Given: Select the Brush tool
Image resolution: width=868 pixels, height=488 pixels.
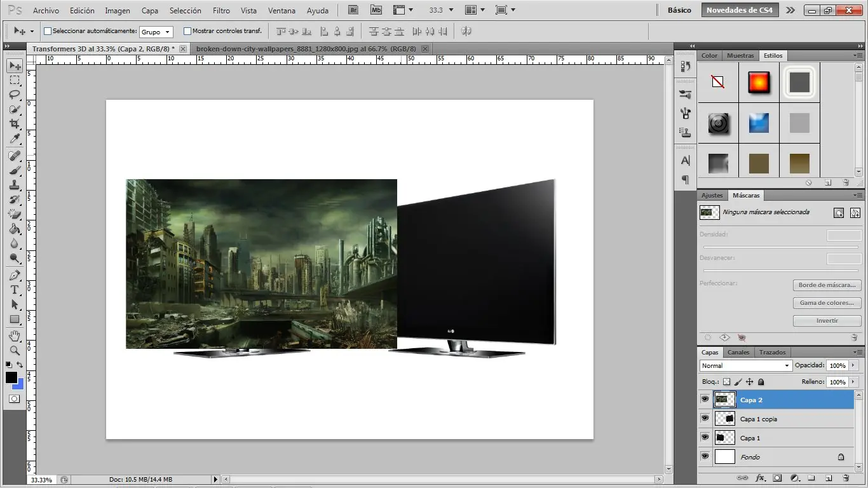Looking at the screenshot, I should point(15,170).
